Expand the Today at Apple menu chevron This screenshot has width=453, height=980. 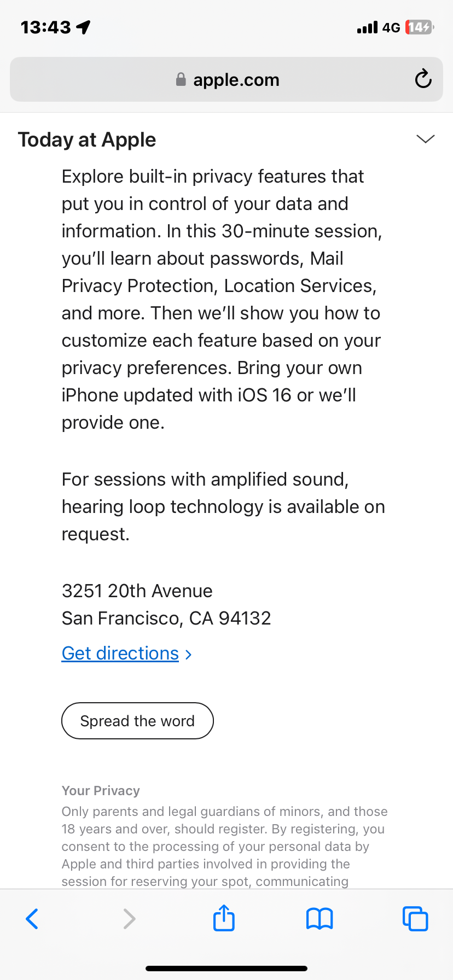[425, 139]
